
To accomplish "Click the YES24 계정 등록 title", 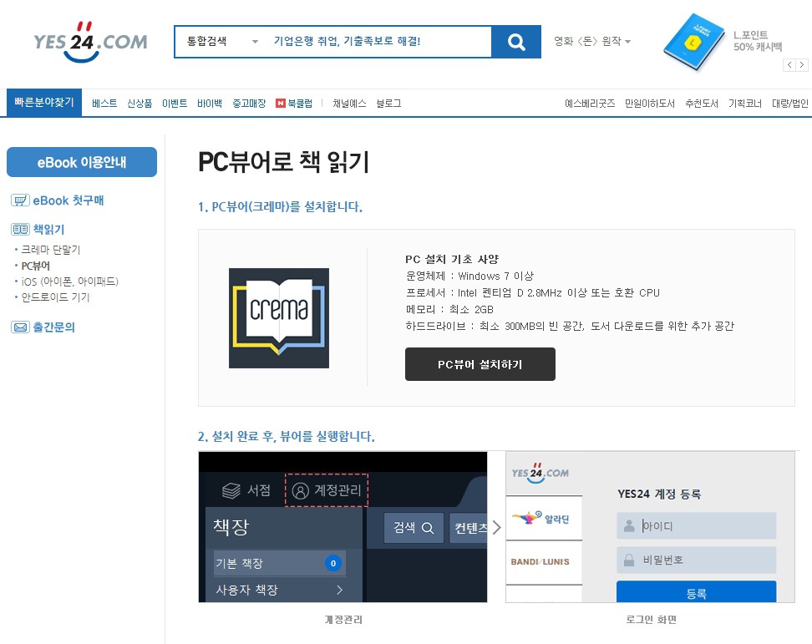I will (x=659, y=494).
